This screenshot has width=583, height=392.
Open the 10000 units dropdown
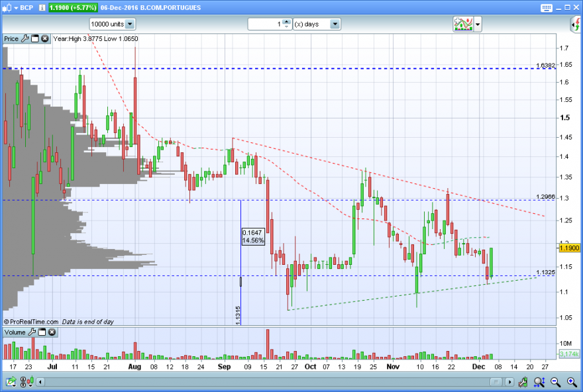(112, 24)
